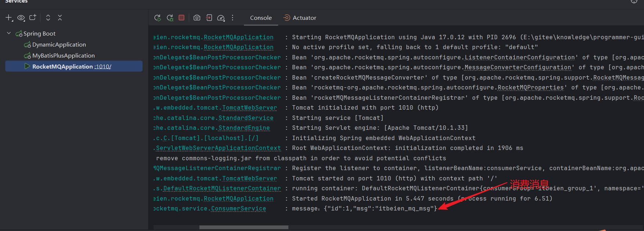This screenshot has width=644, height=231.
Task: Open RocketMQApplication link on the 'Started RocketMQApplication' line
Action: (x=238, y=199)
